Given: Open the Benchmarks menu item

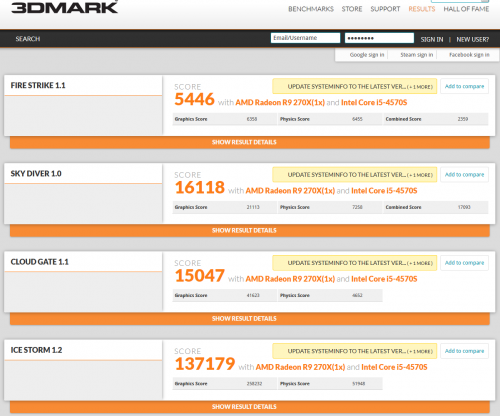Looking at the screenshot, I should tap(311, 9).
